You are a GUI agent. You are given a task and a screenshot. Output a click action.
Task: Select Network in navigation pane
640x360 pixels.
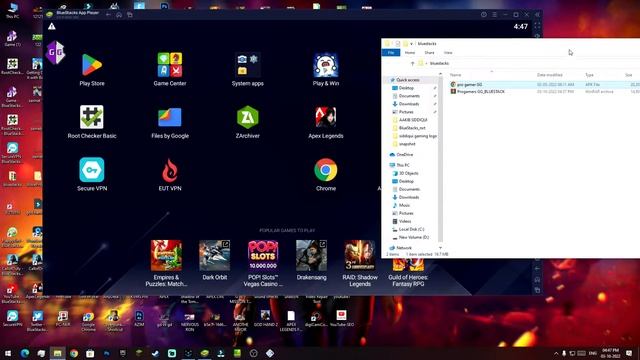pyautogui.click(x=404, y=248)
